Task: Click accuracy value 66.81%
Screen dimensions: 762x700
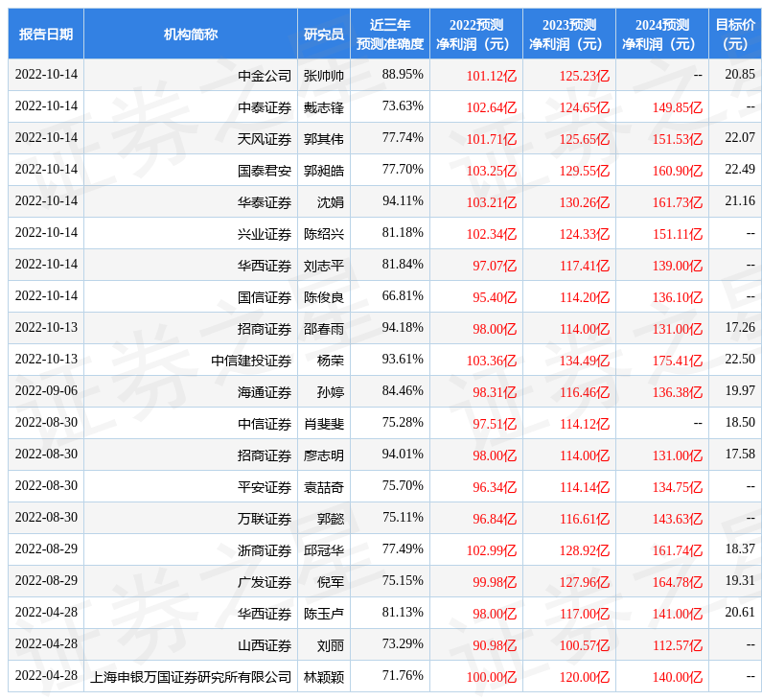Action: [403, 295]
